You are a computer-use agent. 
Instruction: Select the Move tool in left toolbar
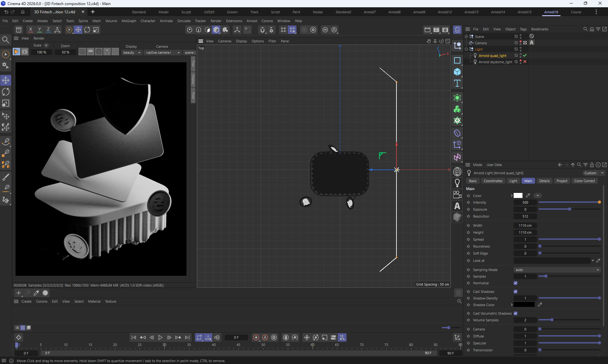[x=6, y=80]
